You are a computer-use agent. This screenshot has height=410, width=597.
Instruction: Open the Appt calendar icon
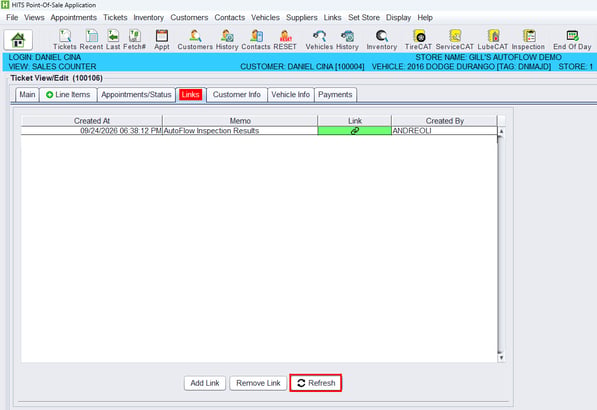coord(162,40)
